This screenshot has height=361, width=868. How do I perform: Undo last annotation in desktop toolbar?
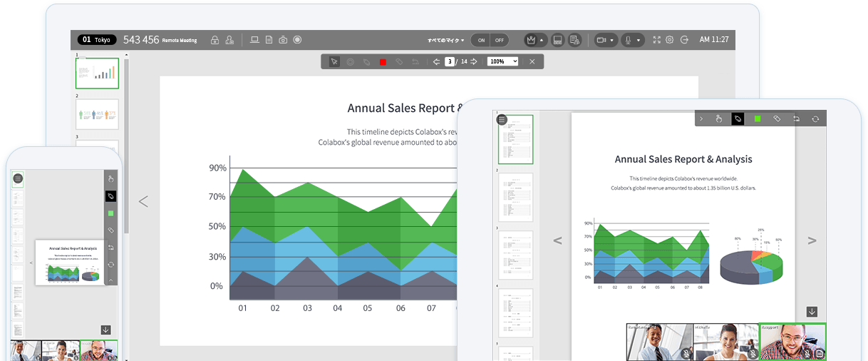(415, 61)
